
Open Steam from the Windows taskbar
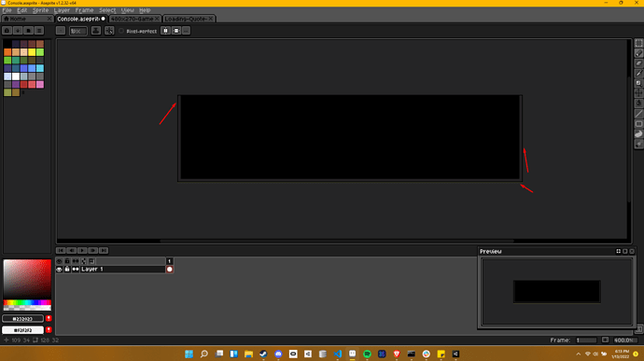click(263, 354)
